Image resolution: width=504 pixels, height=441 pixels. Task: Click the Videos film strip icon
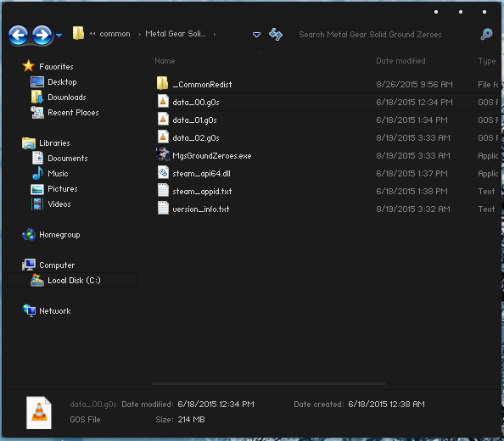click(x=37, y=204)
